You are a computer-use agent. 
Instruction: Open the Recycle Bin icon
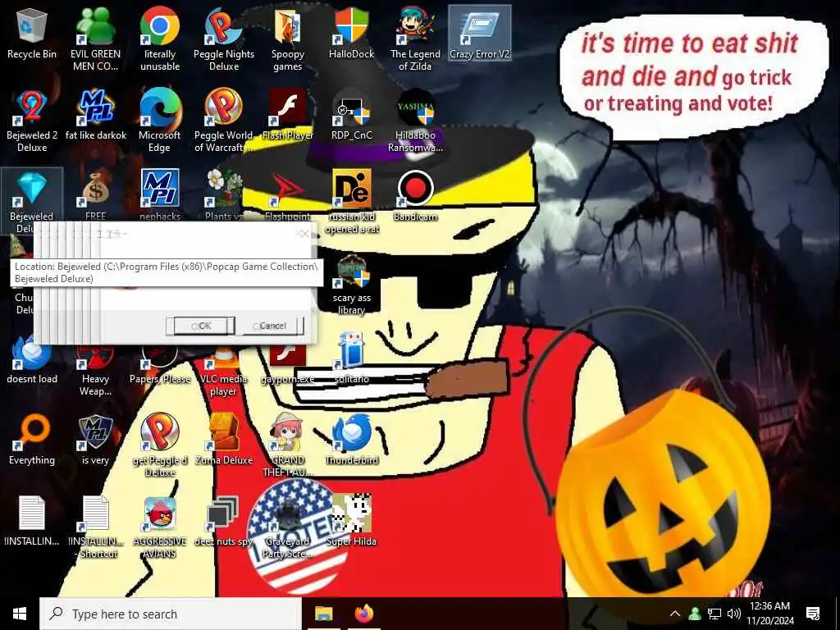(32, 34)
